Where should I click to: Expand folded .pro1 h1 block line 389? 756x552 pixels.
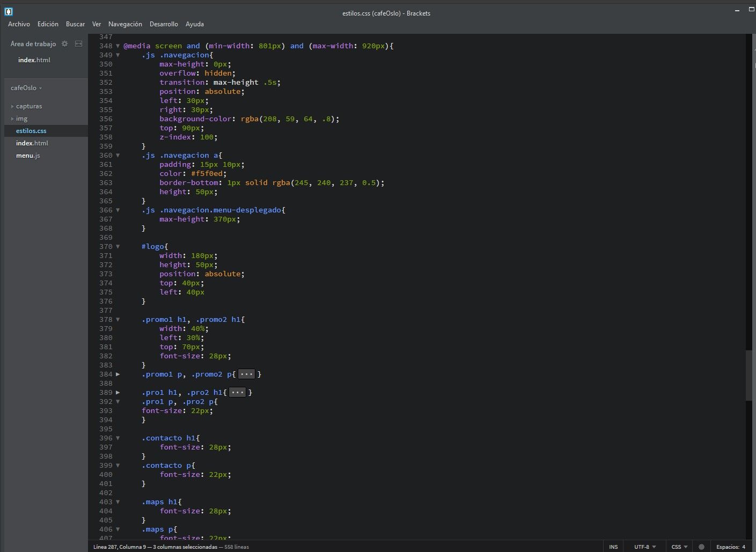click(118, 393)
